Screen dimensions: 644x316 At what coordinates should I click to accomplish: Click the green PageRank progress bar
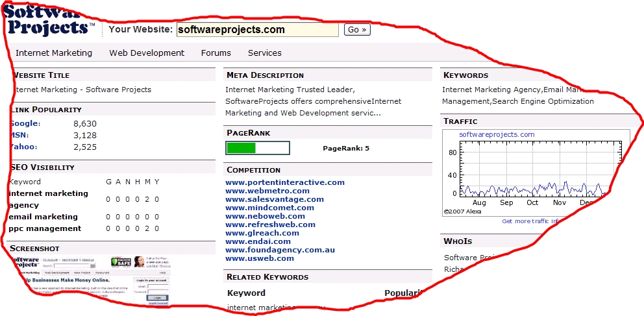(258, 148)
